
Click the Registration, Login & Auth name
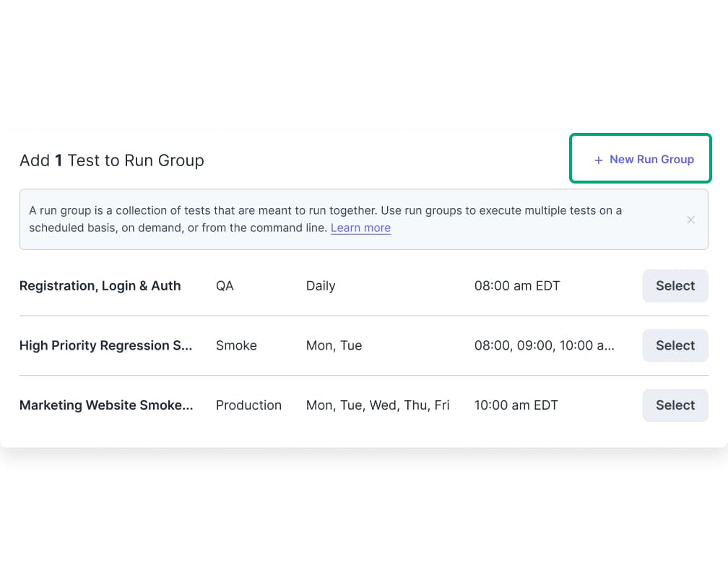100,285
